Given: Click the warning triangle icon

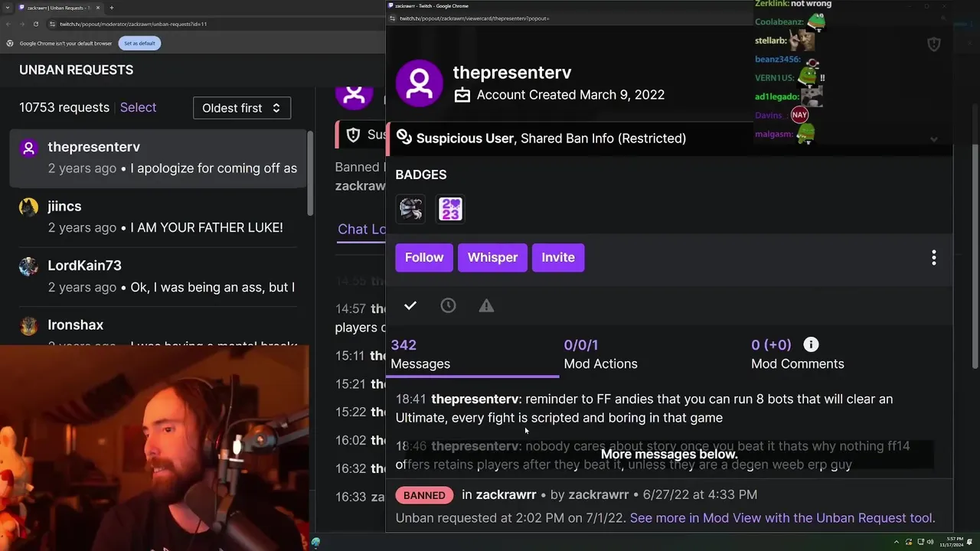Looking at the screenshot, I should coord(486,306).
